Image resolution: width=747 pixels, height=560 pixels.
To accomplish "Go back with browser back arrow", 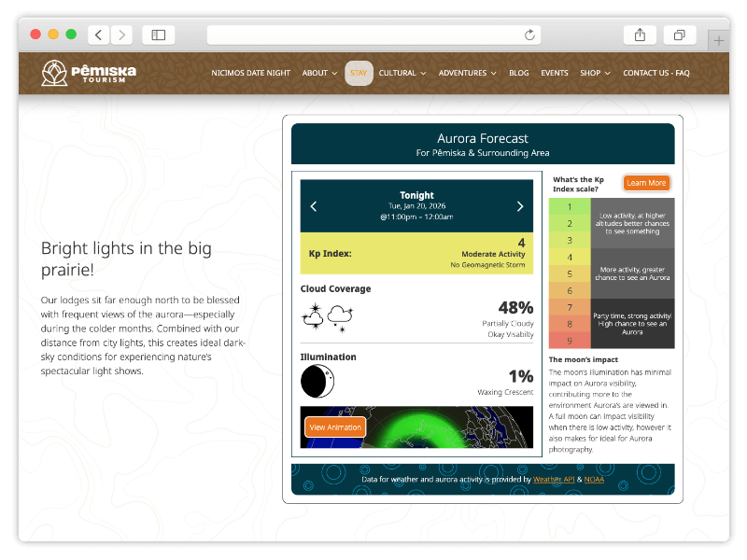I will coord(99,35).
